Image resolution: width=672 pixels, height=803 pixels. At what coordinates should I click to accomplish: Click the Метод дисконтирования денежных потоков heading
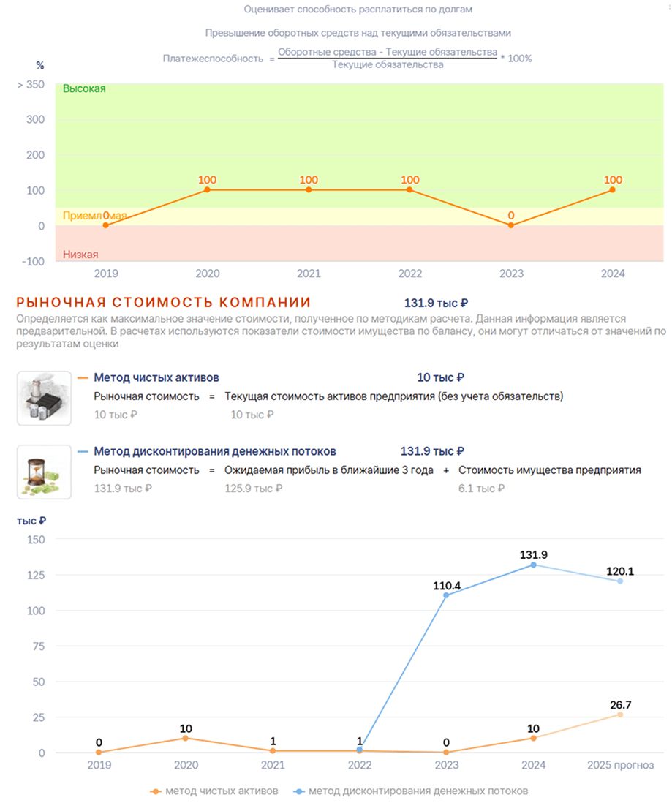coord(214,452)
